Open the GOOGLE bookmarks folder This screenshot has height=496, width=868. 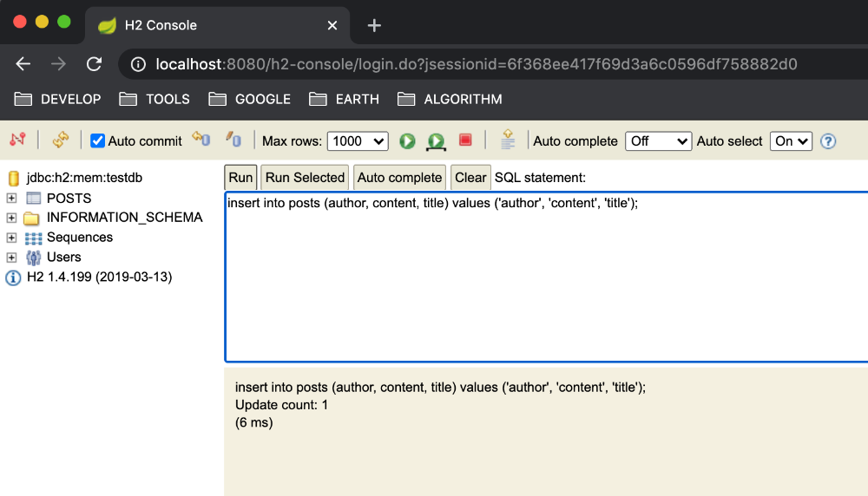point(250,100)
